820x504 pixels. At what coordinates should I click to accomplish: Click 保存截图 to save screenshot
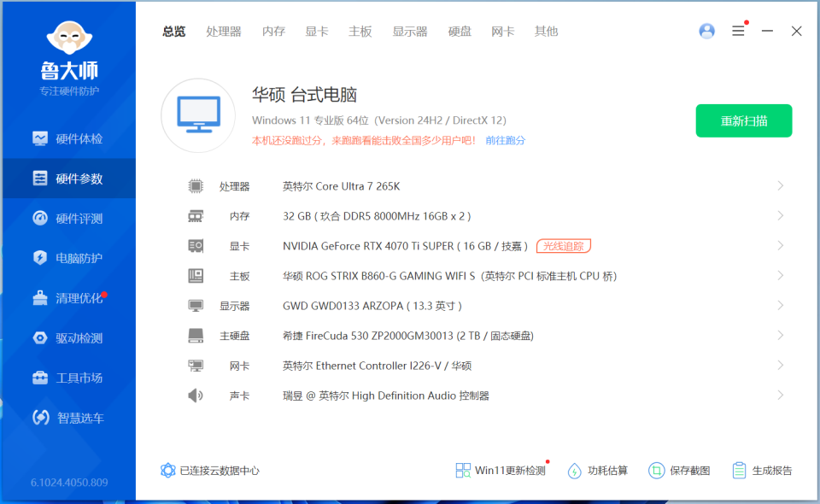[679, 471]
